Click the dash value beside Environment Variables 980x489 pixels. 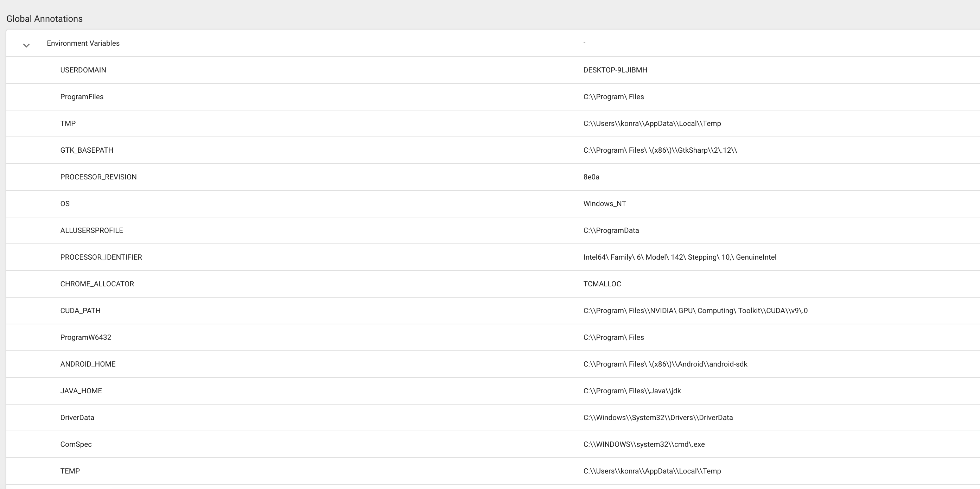point(584,43)
